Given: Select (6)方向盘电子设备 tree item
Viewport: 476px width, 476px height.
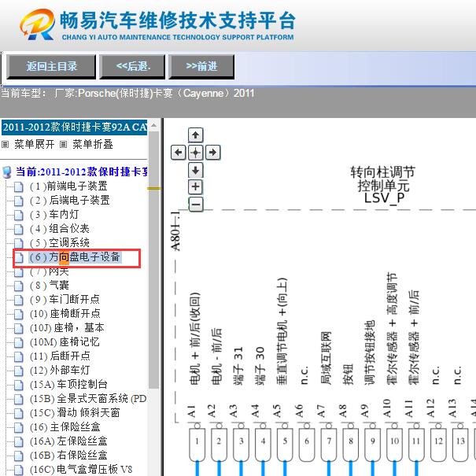Looking at the screenshot, I should [75, 257].
